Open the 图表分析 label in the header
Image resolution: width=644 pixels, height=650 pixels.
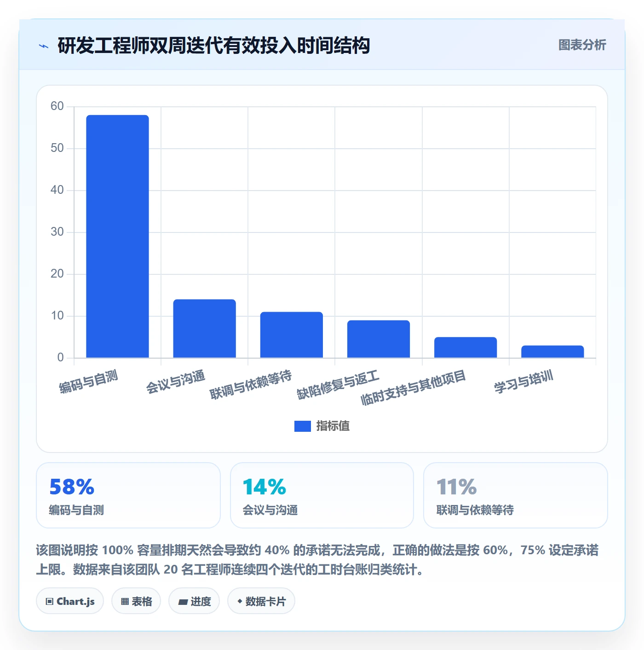pos(582,45)
